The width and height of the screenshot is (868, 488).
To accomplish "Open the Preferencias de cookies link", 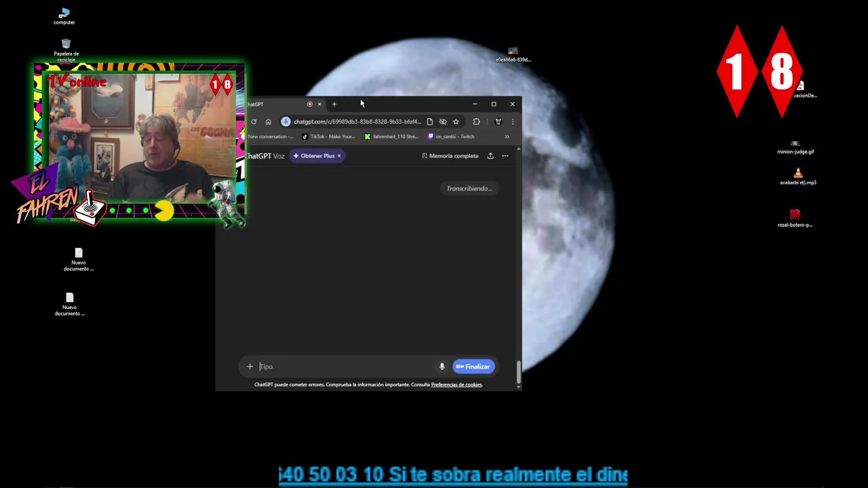I will click(x=456, y=385).
